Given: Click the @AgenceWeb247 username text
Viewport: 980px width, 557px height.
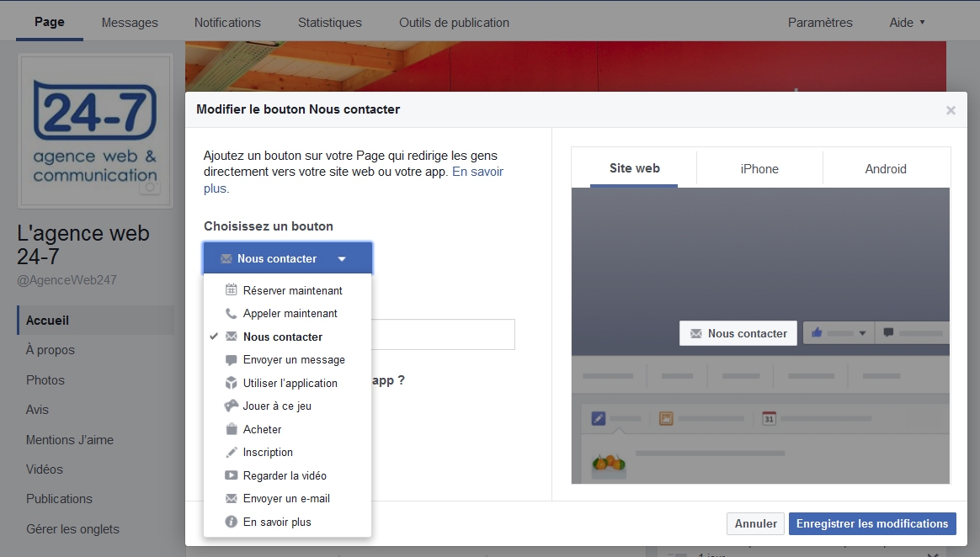Looking at the screenshot, I should (67, 279).
